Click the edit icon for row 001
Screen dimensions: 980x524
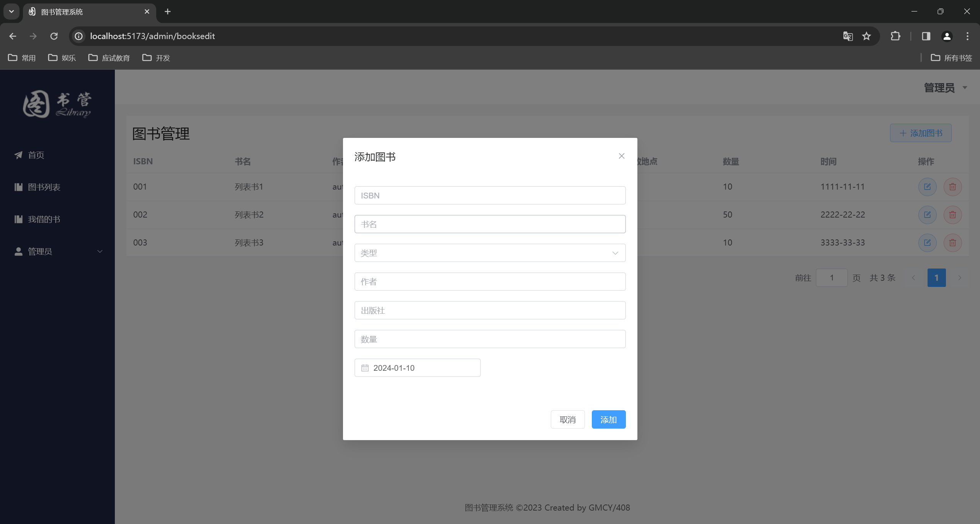click(927, 187)
